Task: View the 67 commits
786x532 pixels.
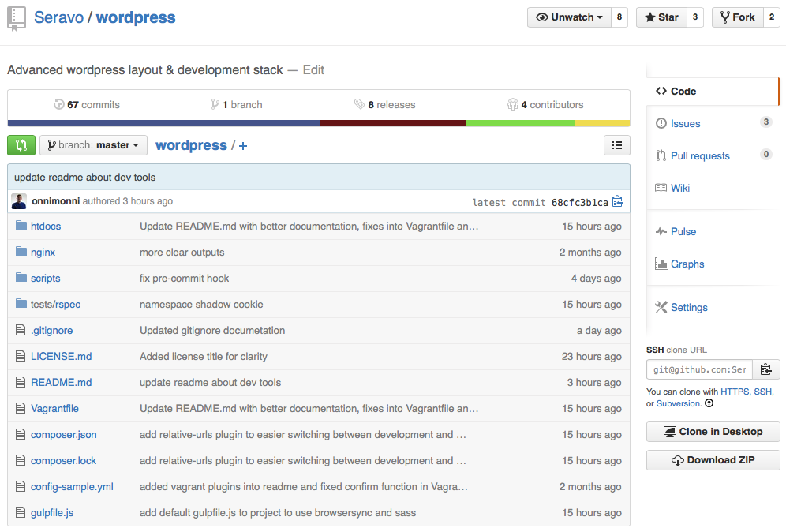Action: (87, 104)
